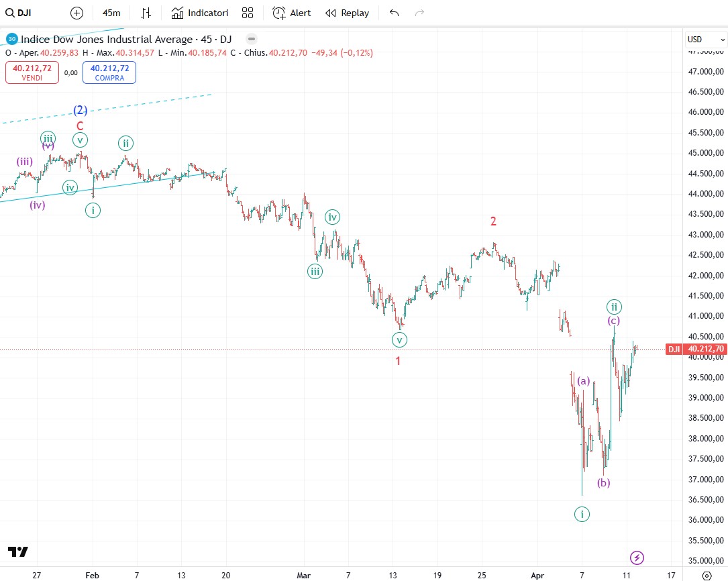728x581 pixels.
Task: Click the purple lightning event marker
Action: (x=637, y=558)
